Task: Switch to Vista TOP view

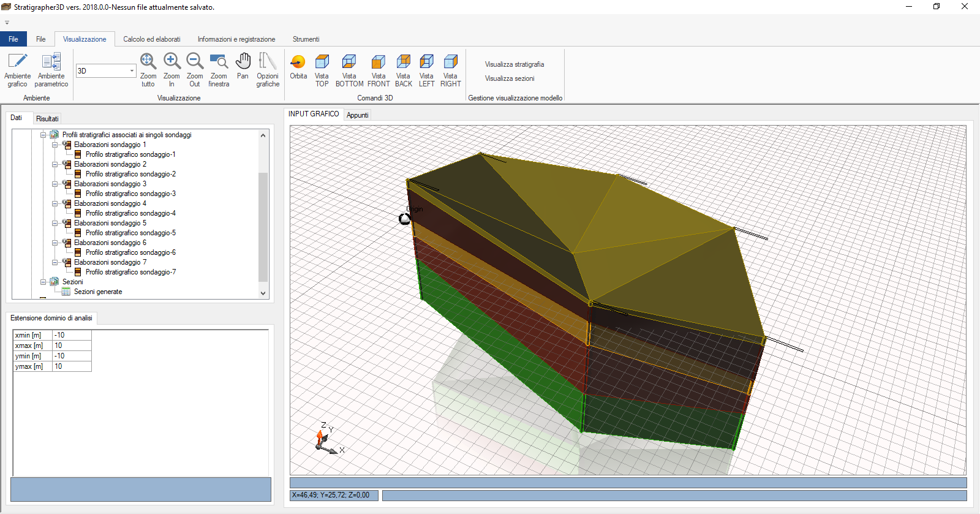Action: pos(322,70)
